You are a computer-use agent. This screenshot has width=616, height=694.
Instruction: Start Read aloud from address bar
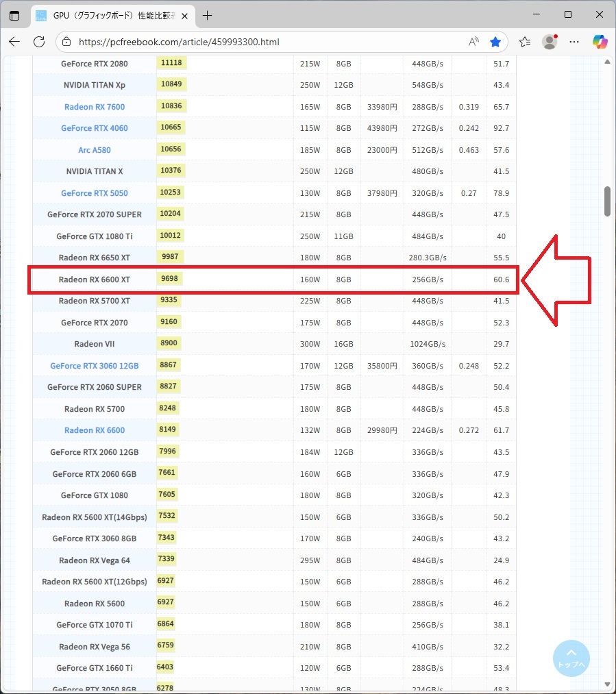[x=473, y=42]
